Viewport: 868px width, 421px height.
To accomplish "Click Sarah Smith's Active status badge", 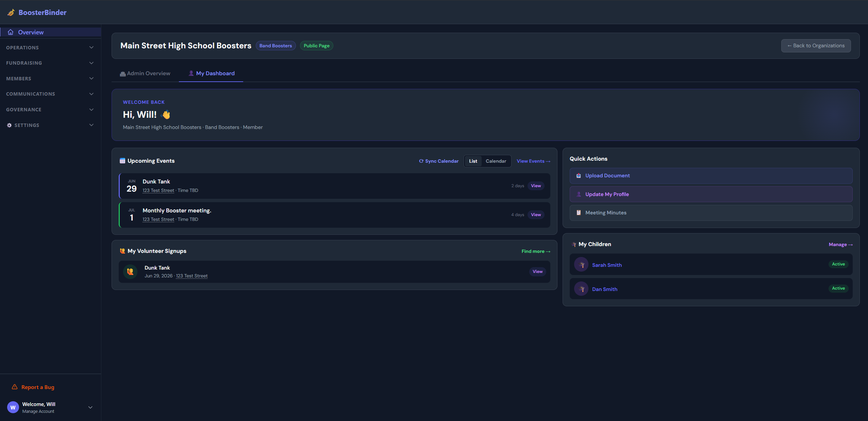I will (838, 264).
